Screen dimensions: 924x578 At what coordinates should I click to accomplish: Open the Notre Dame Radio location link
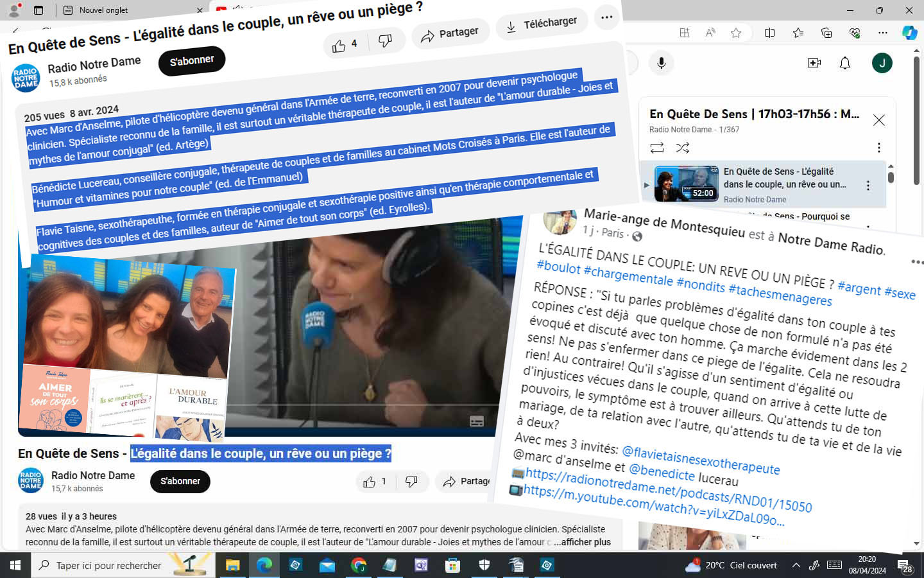coord(832,243)
